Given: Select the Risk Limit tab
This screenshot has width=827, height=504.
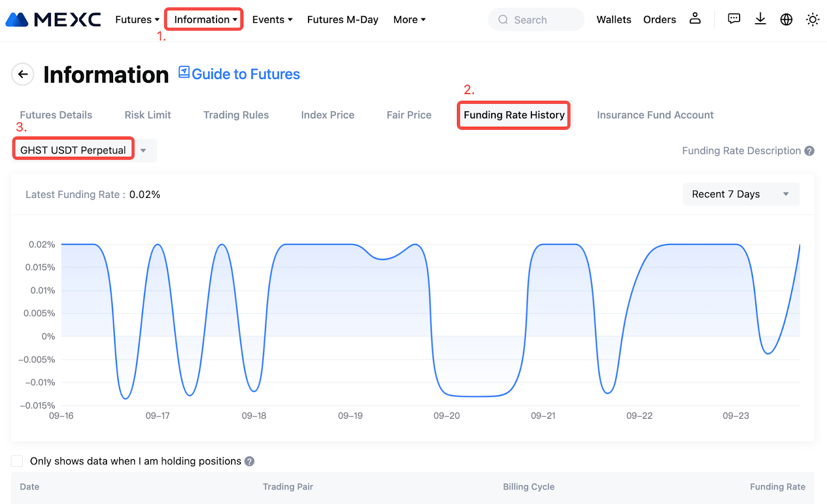Looking at the screenshot, I should click(147, 115).
